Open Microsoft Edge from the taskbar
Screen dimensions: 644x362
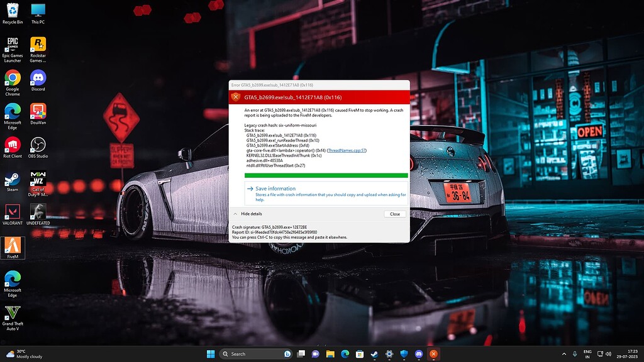coord(345,354)
